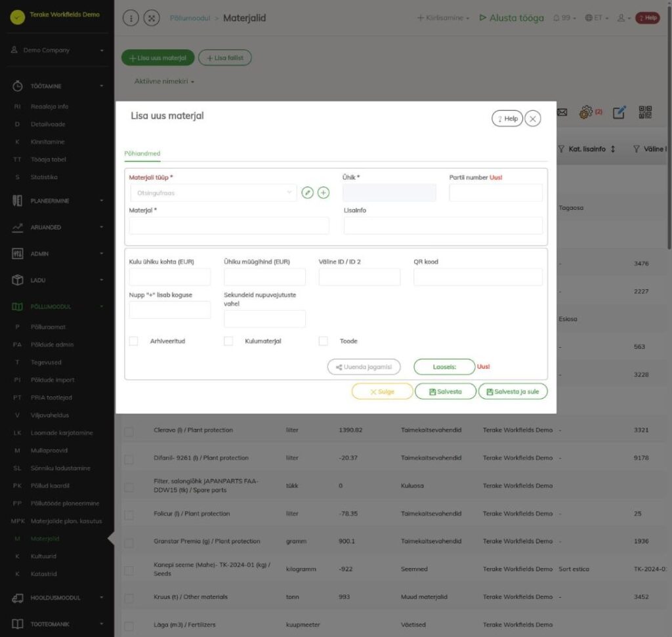The width and height of the screenshot is (672, 637).
Task: Toggle the Kulumaterjal checkbox
Action: (x=228, y=341)
